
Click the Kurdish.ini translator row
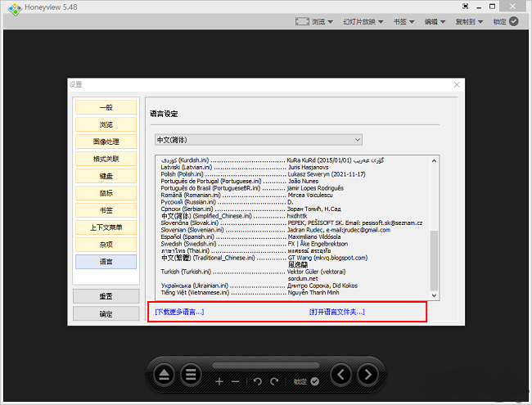273,160
